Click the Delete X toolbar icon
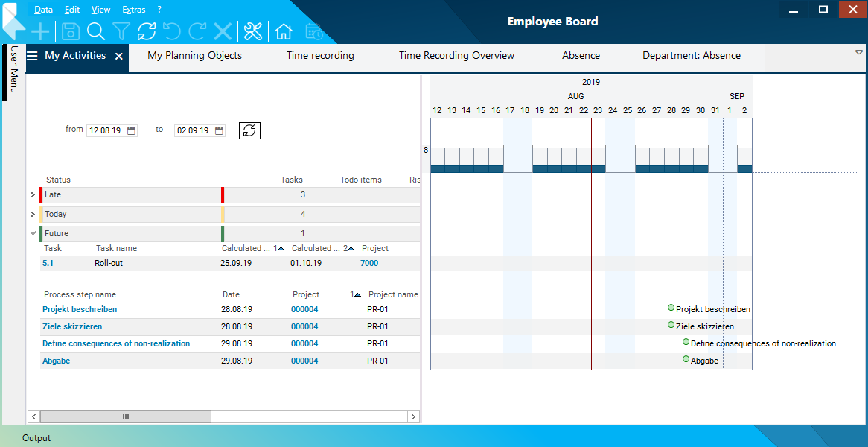Image resolution: width=868 pixels, height=447 pixels. coord(223,31)
